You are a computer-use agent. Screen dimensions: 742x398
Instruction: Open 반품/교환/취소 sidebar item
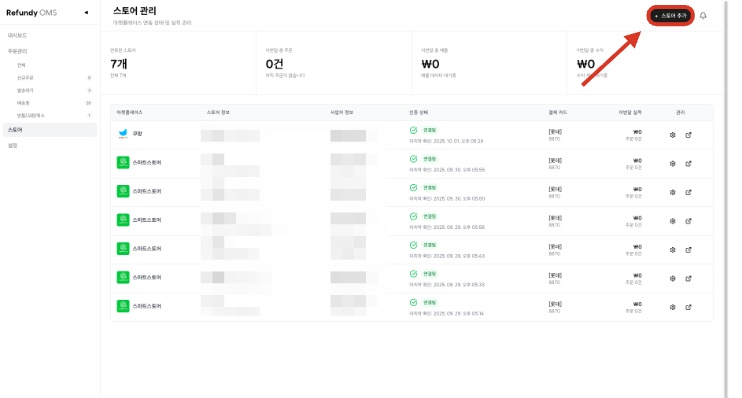(x=31, y=115)
